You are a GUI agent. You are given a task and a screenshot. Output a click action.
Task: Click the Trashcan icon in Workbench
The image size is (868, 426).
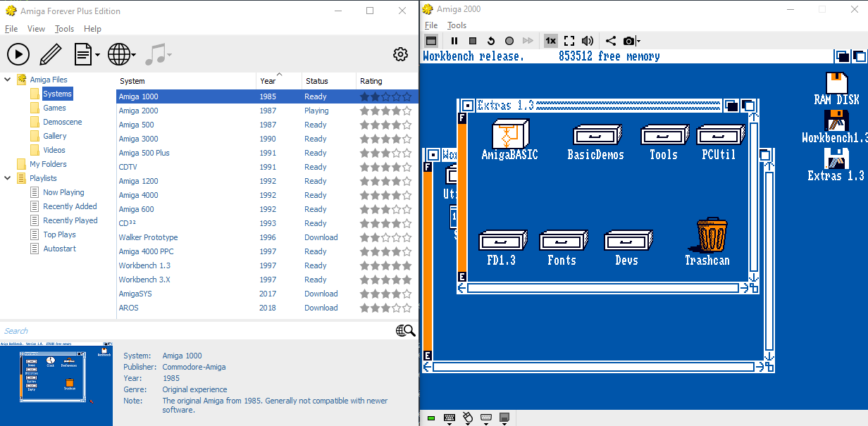[x=707, y=242]
